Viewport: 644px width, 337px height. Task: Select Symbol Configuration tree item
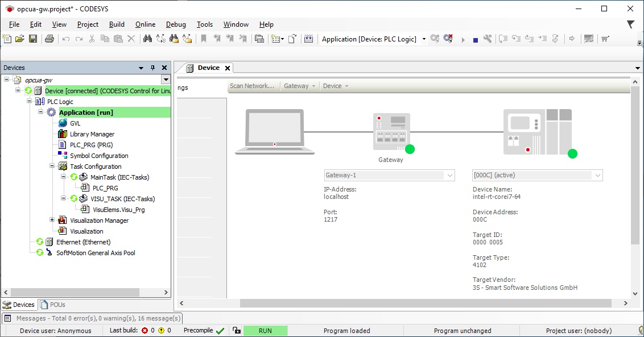pyautogui.click(x=99, y=156)
